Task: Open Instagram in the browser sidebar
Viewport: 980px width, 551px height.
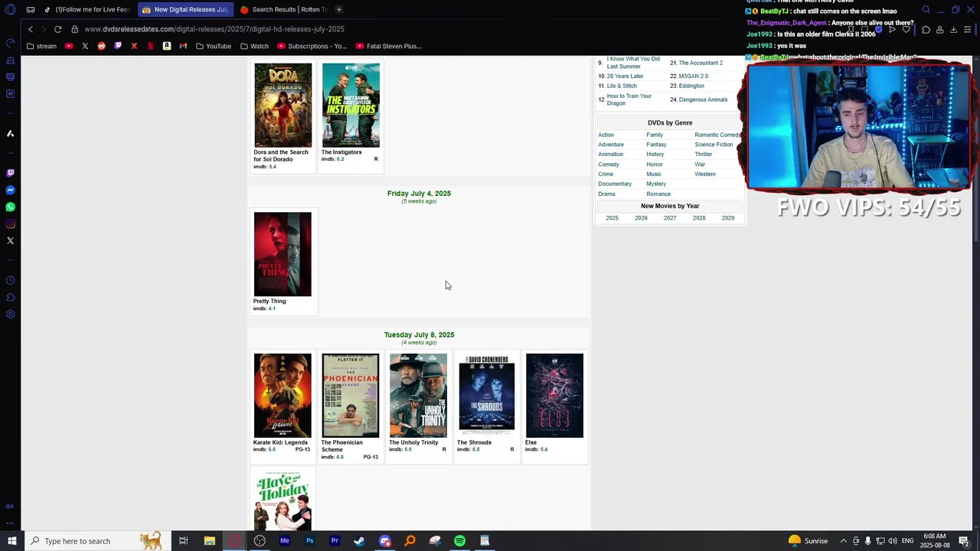Action: pyautogui.click(x=10, y=223)
